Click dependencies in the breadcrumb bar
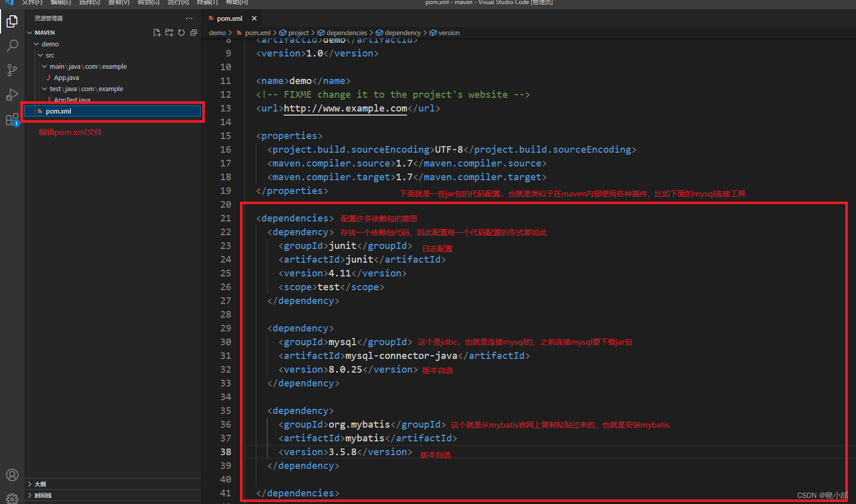The width and height of the screenshot is (856, 504). [x=347, y=32]
